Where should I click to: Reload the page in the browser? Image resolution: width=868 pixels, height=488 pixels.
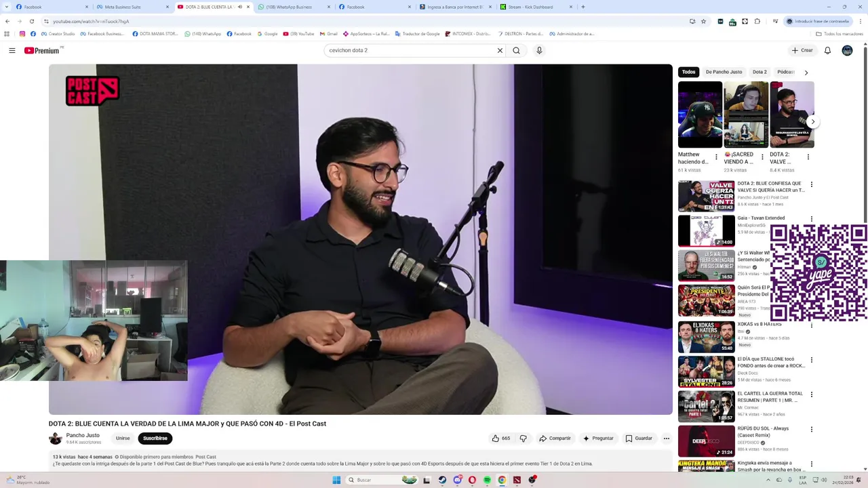31,21
